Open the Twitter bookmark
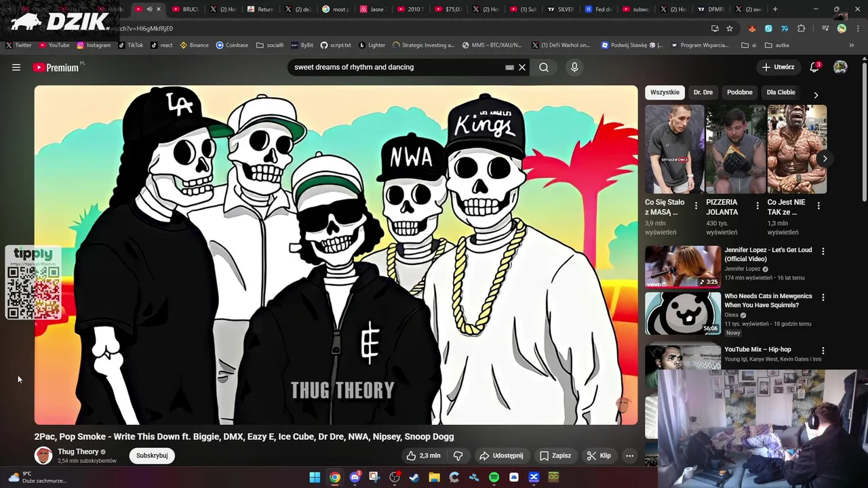This screenshot has width=868, height=488. coord(19,45)
